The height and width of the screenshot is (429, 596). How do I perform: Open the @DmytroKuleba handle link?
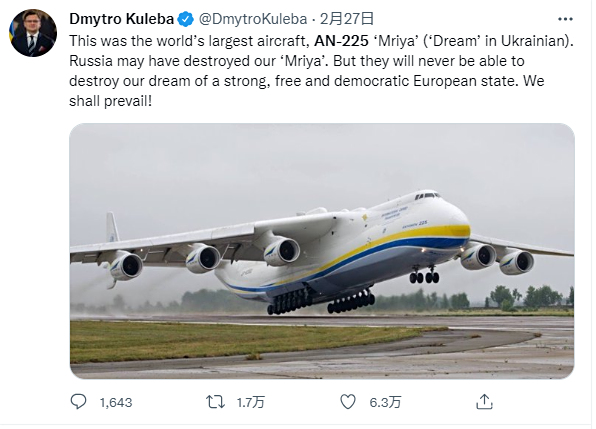click(x=253, y=19)
